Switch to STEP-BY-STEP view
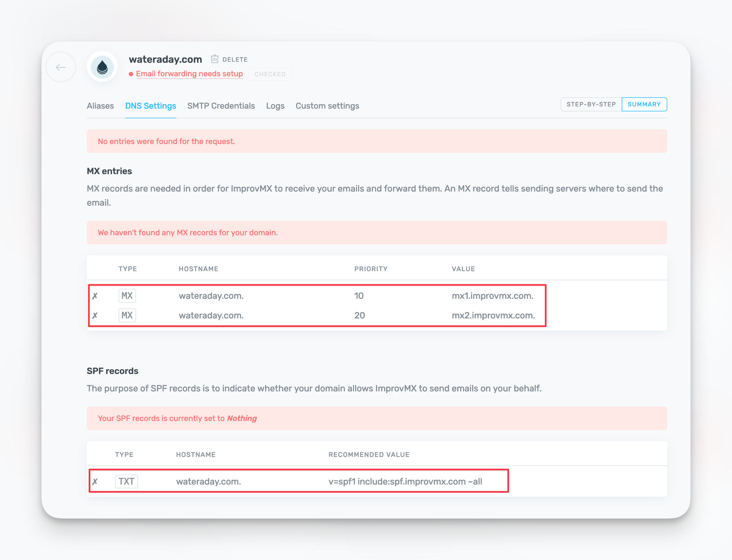This screenshot has height=560, width=732. [x=591, y=104]
